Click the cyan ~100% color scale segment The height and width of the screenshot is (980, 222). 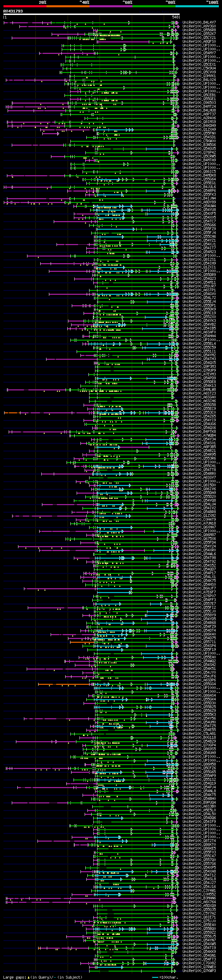pos(197,6)
